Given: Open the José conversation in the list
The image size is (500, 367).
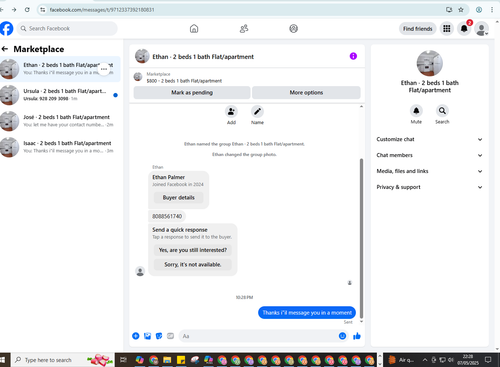Looking at the screenshot, I should point(60,121).
